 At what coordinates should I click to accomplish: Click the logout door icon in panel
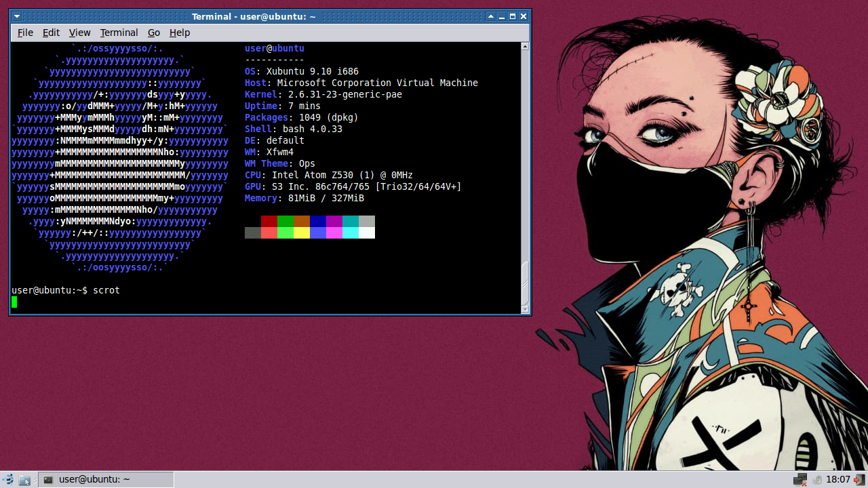859,480
